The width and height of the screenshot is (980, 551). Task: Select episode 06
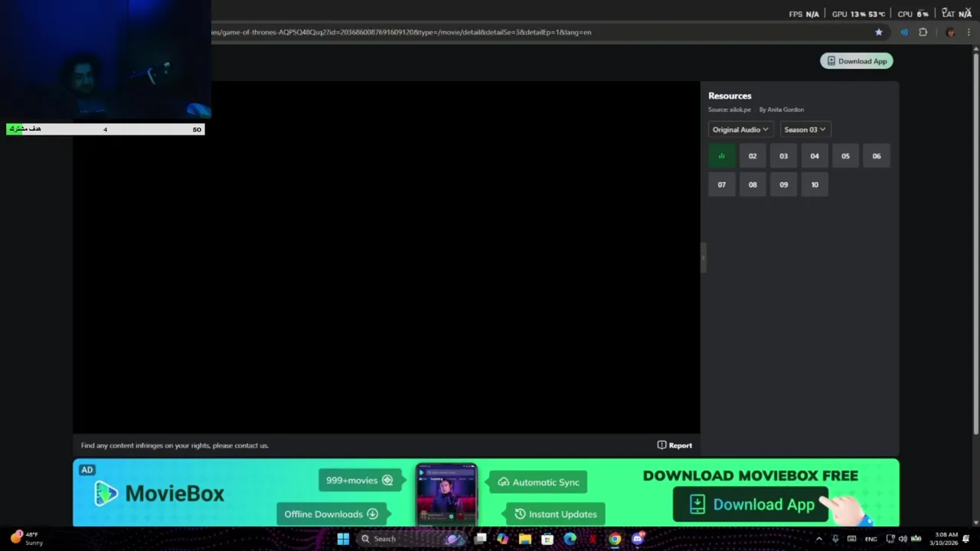(x=877, y=156)
